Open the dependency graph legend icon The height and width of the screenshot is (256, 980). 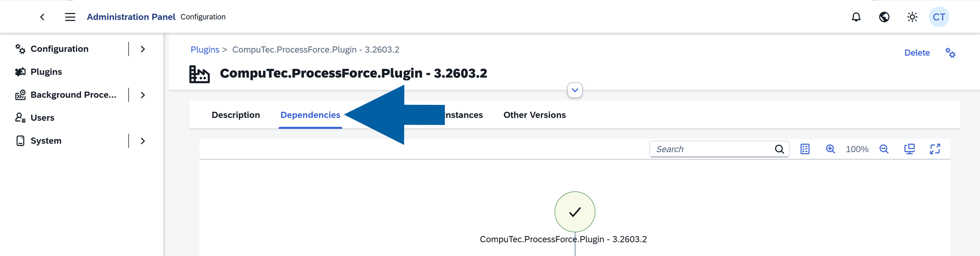[805, 149]
